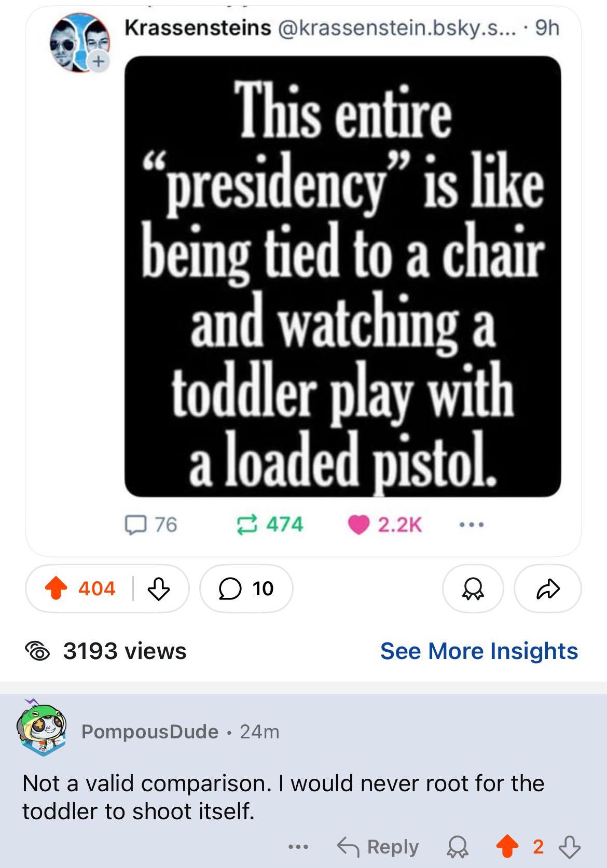607x868 pixels.
Task: Reply to PompousDude's comment
Action: coord(378,847)
